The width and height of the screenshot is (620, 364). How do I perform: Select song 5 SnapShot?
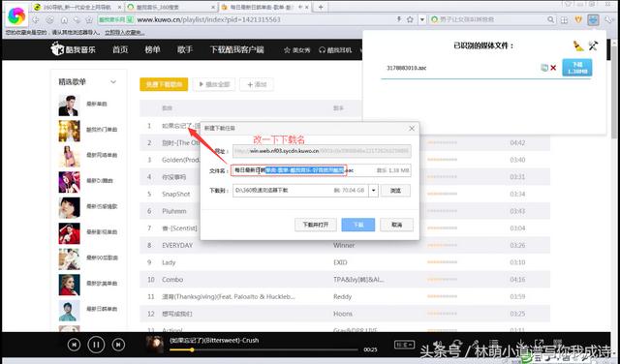pos(176,194)
